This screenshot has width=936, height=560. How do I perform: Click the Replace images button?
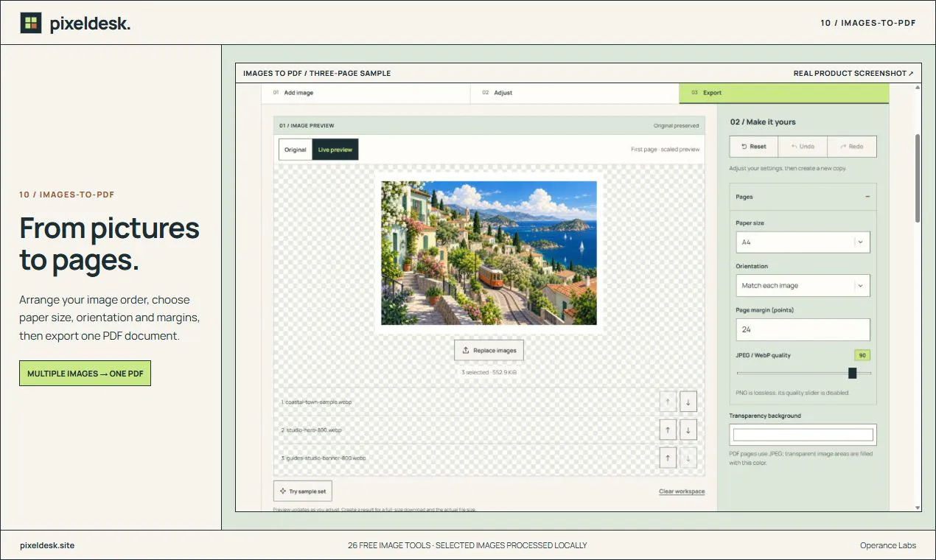489,350
